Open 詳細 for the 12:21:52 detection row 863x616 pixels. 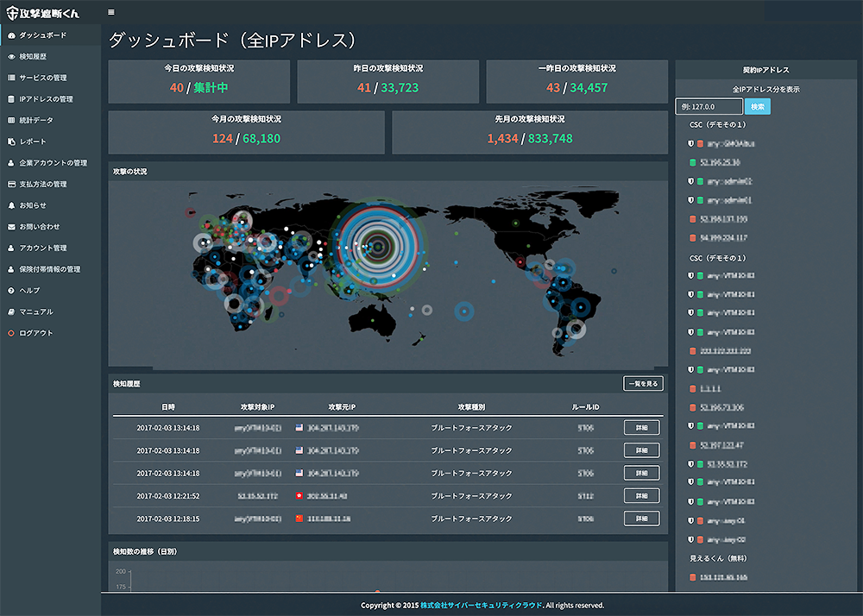641,496
